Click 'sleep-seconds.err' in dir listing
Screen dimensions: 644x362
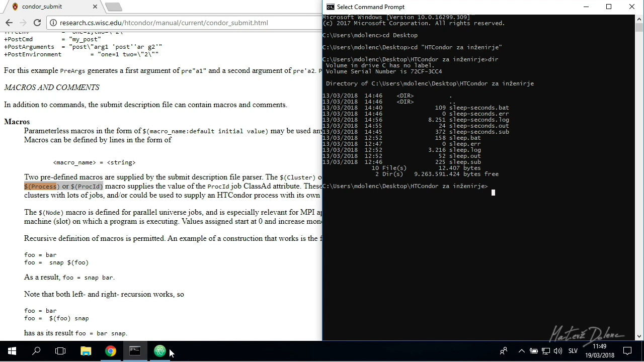478,114
